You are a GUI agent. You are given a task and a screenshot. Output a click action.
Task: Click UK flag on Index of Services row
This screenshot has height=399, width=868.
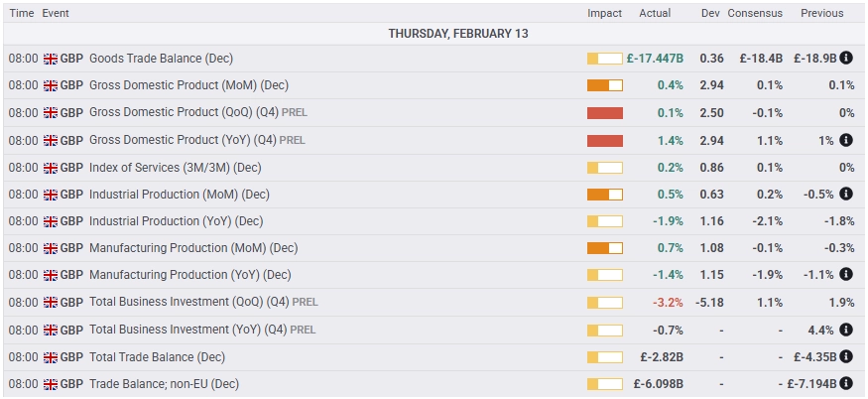tap(51, 168)
